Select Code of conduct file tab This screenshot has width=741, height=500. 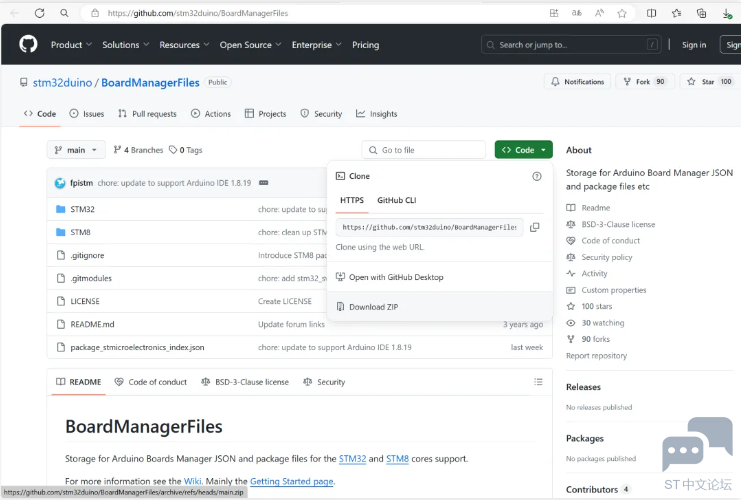click(x=151, y=382)
